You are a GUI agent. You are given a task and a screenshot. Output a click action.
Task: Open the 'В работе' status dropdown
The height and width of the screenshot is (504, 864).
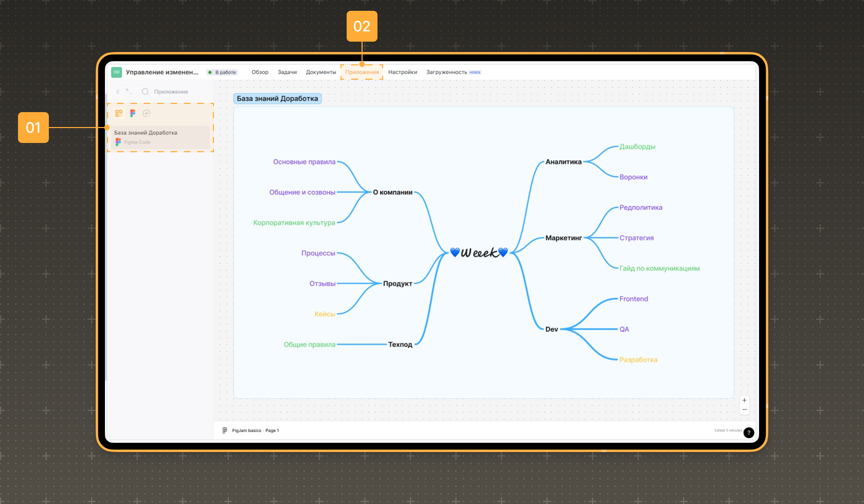(222, 73)
